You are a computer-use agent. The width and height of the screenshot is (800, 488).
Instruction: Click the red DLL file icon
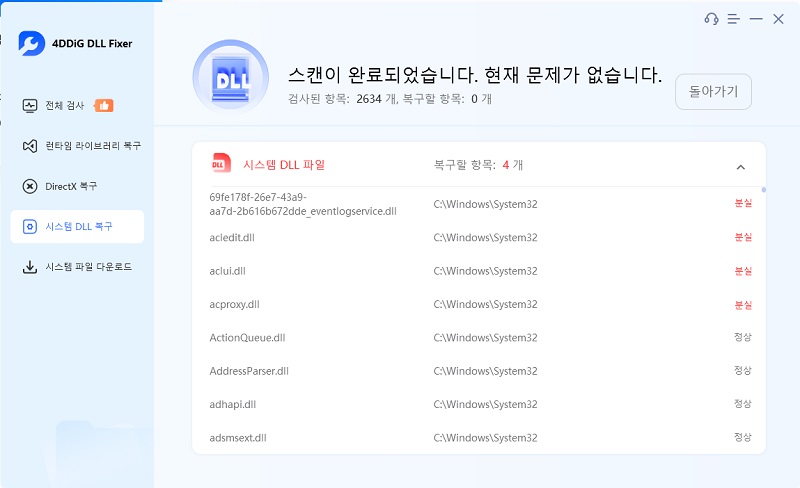coord(220,164)
